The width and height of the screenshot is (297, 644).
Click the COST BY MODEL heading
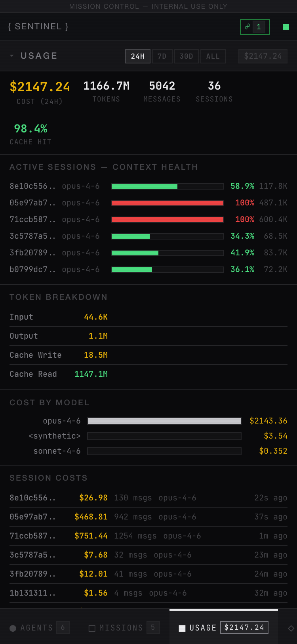click(49, 403)
